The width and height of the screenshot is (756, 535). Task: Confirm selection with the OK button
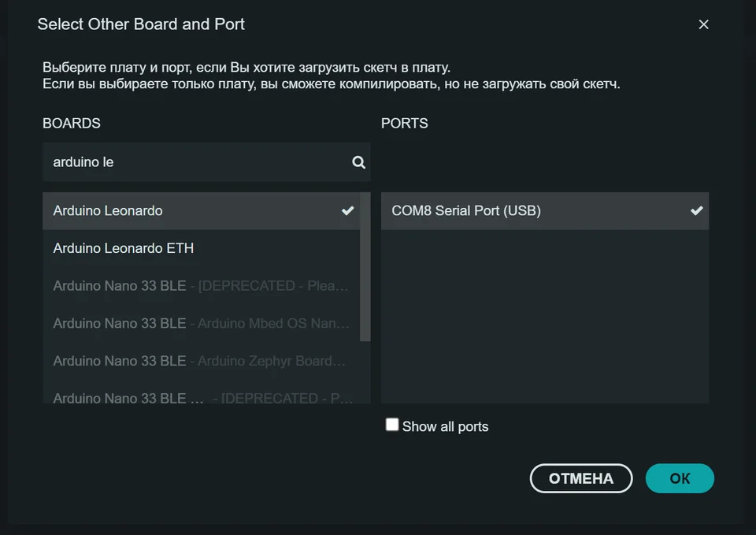(x=680, y=478)
